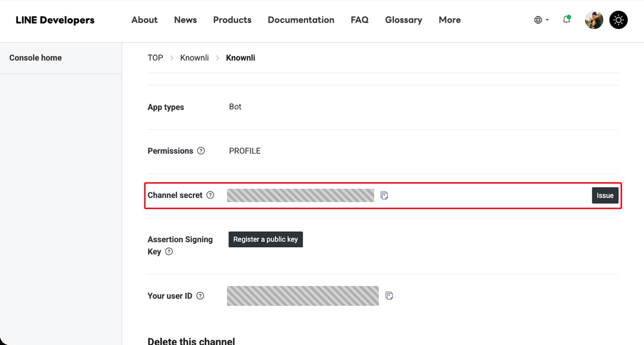Open the News menu item

[185, 20]
